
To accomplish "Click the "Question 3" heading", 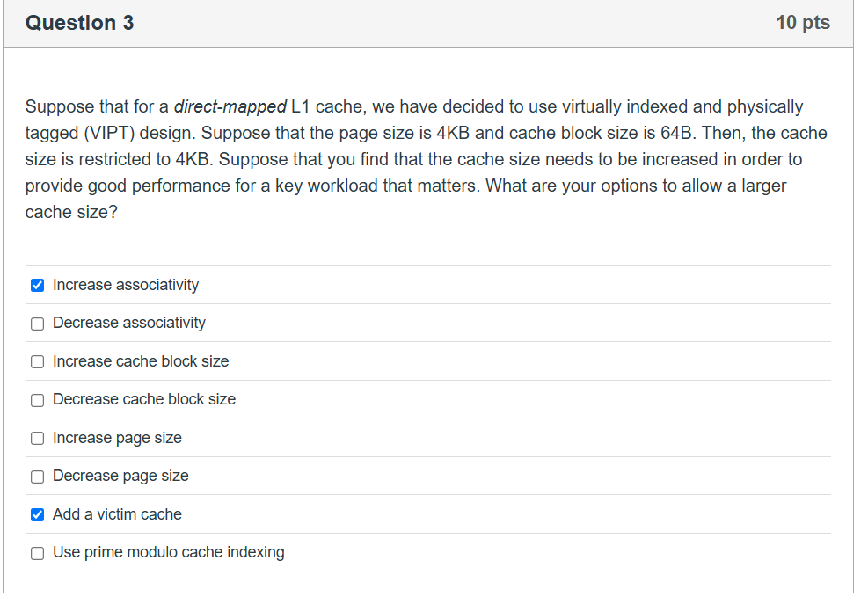I will point(80,23).
